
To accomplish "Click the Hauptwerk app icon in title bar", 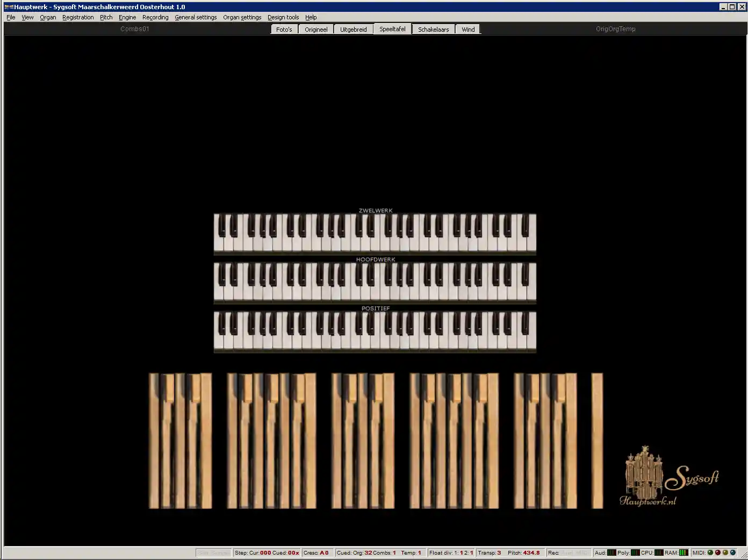I will tap(9, 7).
